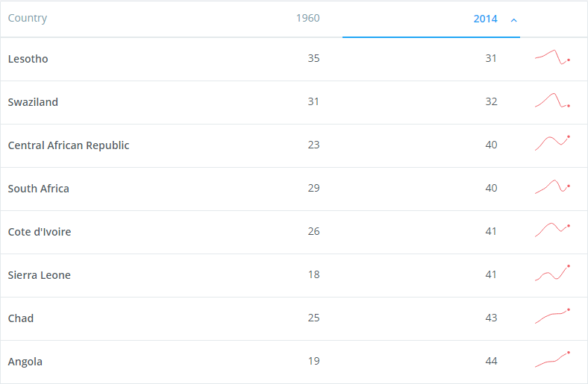
Task: Sort table by 1960 column
Action: pyautogui.click(x=308, y=18)
